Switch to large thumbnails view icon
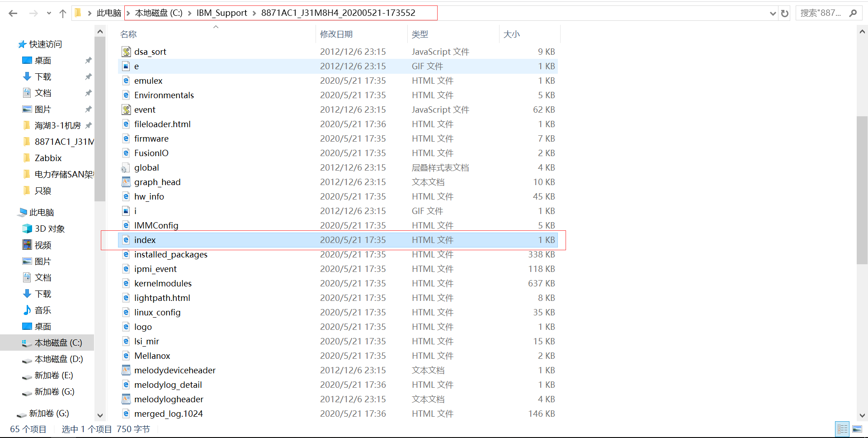This screenshot has width=868, height=438. click(x=857, y=428)
